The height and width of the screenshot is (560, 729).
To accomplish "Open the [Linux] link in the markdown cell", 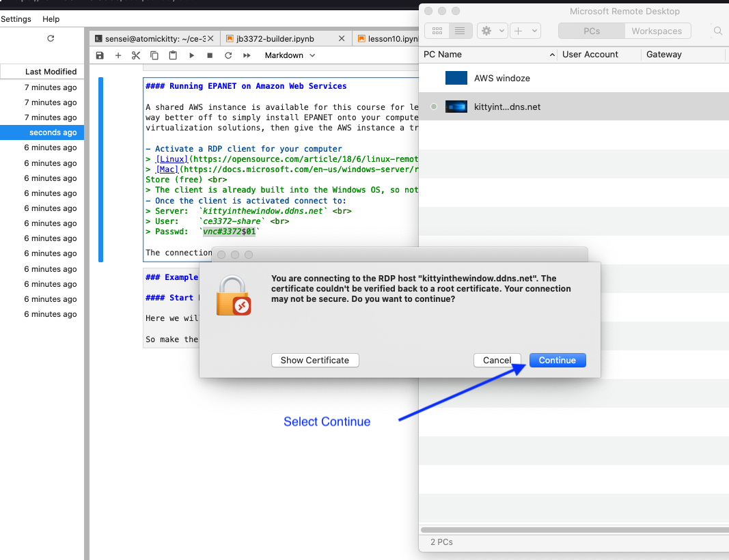I will coord(171,159).
